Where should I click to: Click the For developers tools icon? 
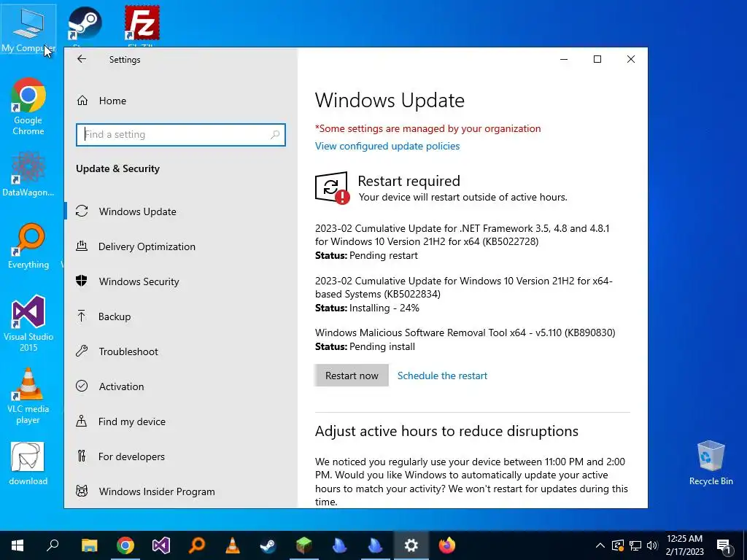(x=82, y=456)
